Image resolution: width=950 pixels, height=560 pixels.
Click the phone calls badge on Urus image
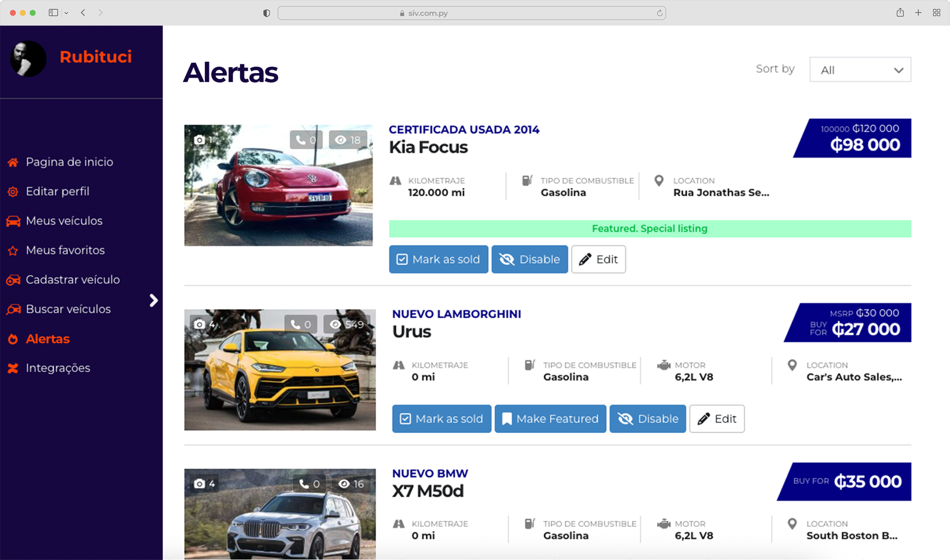tap(301, 324)
